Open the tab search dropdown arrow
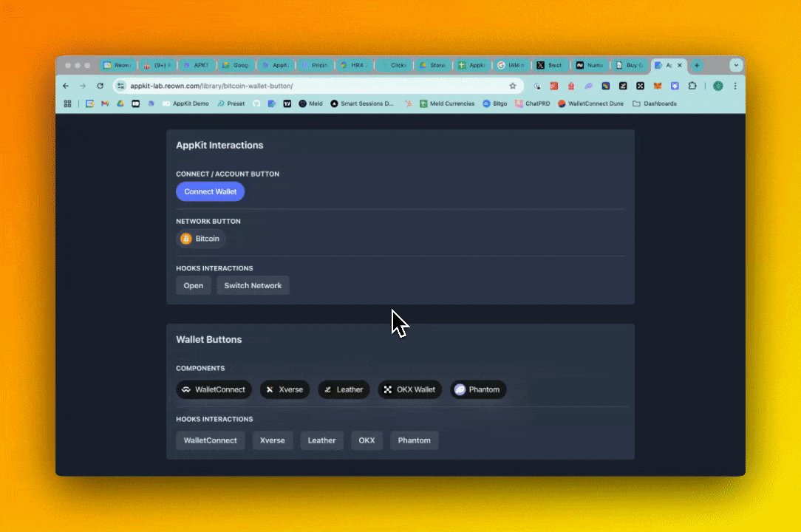The height and width of the screenshot is (532, 801). pyautogui.click(x=736, y=66)
